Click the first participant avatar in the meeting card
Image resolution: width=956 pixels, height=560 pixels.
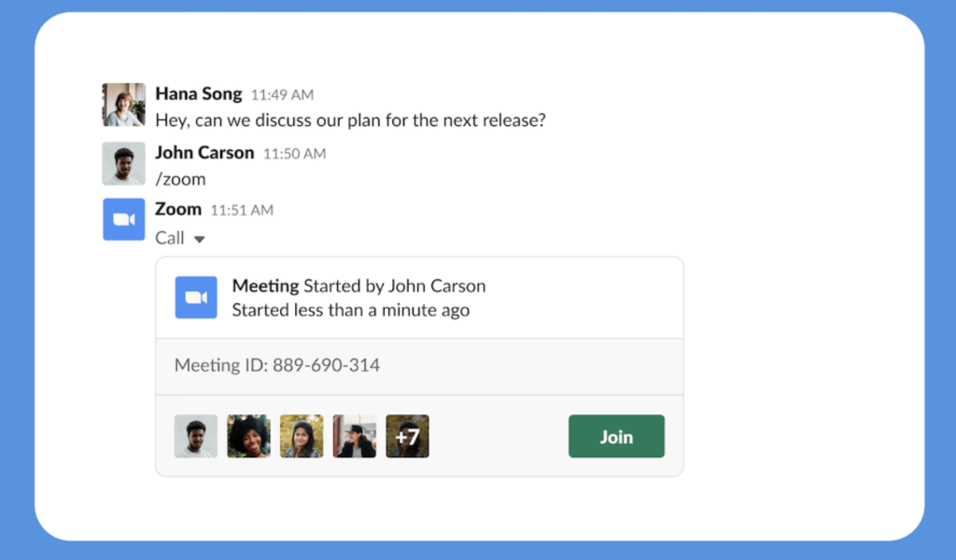pyautogui.click(x=196, y=437)
